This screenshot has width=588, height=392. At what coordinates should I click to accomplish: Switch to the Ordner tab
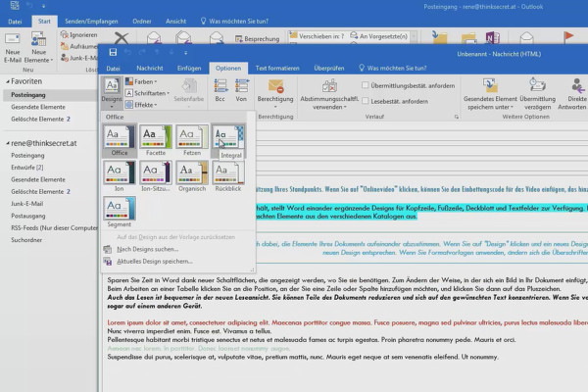coord(142,22)
